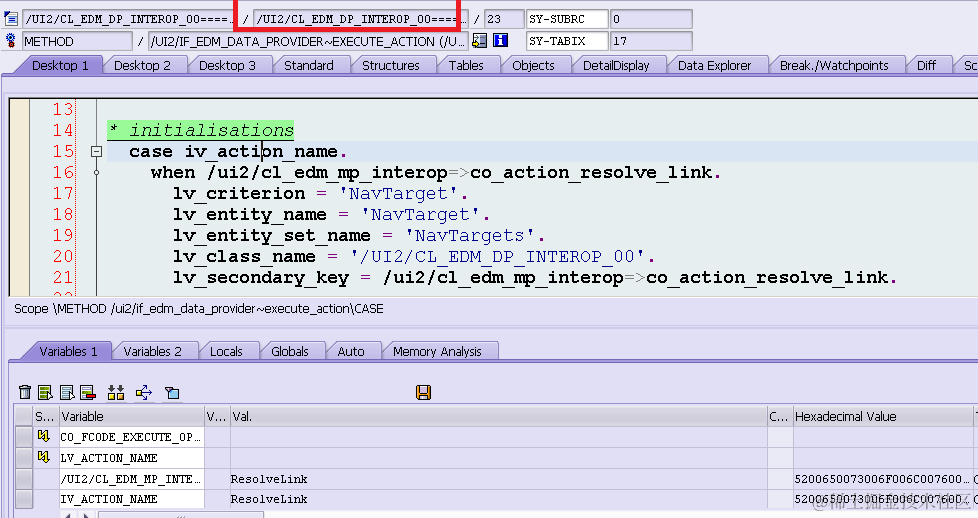Click the yellow status icon for LV_ACTION_NAME row
Image resolution: width=978 pixels, height=518 pixels.
click(43, 457)
